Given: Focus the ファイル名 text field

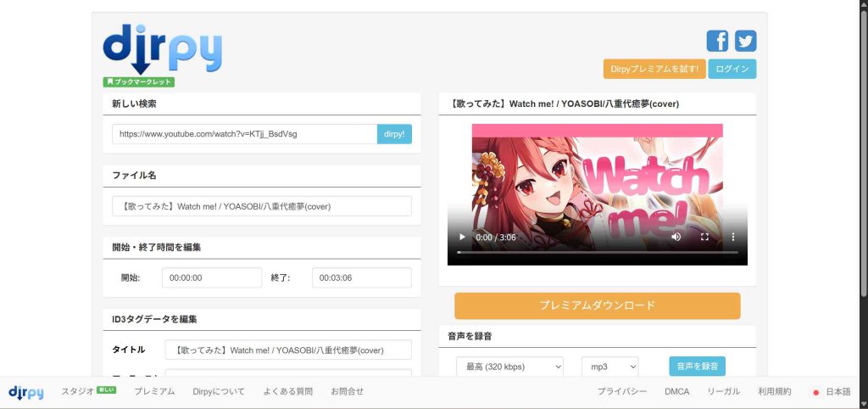Looking at the screenshot, I should point(262,206).
